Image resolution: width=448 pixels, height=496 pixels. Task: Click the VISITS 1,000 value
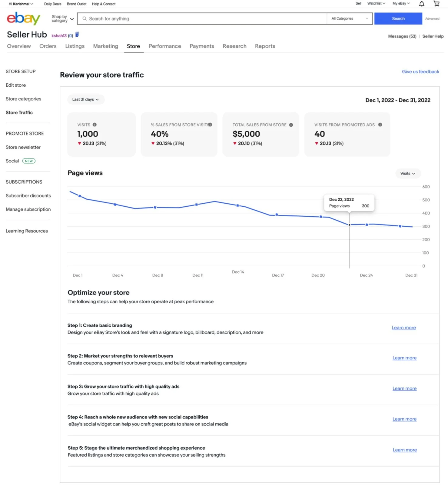[88, 134]
